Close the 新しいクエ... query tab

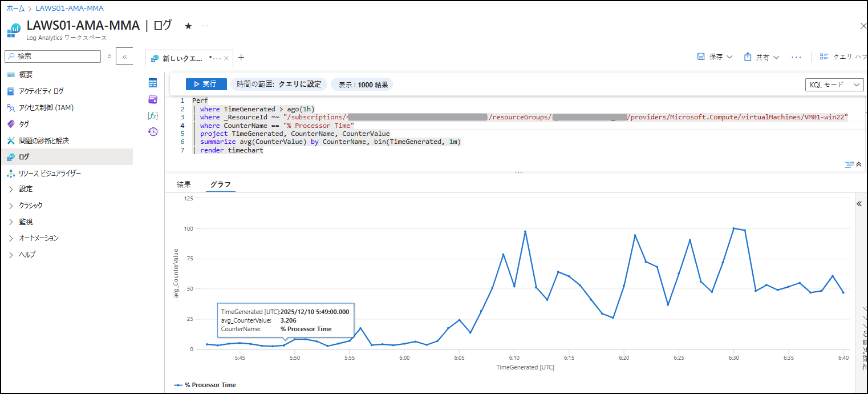pyautogui.click(x=226, y=58)
